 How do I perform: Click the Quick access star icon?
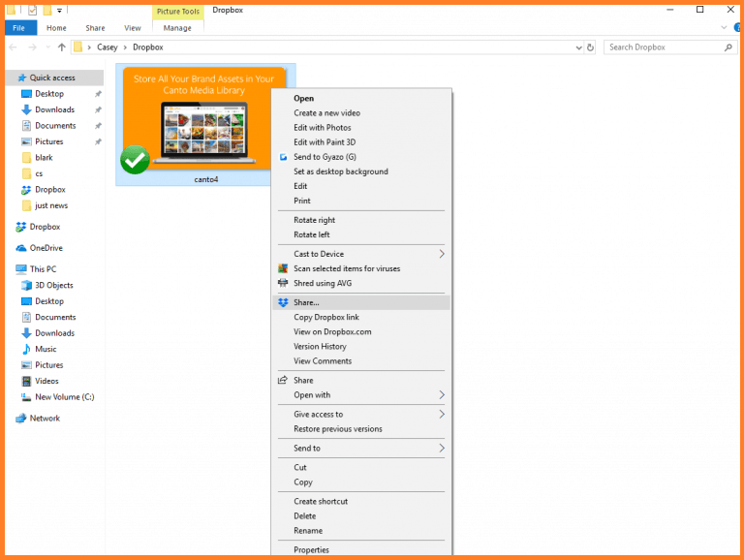22,78
